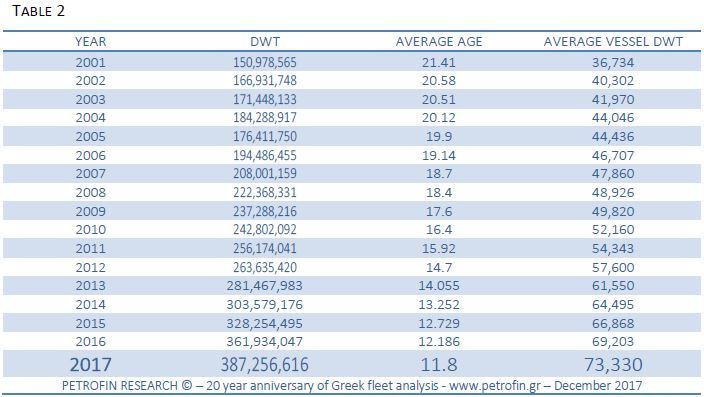Click the highlighted 2017 year cell
704x397 pixels.
[x=90, y=364]
